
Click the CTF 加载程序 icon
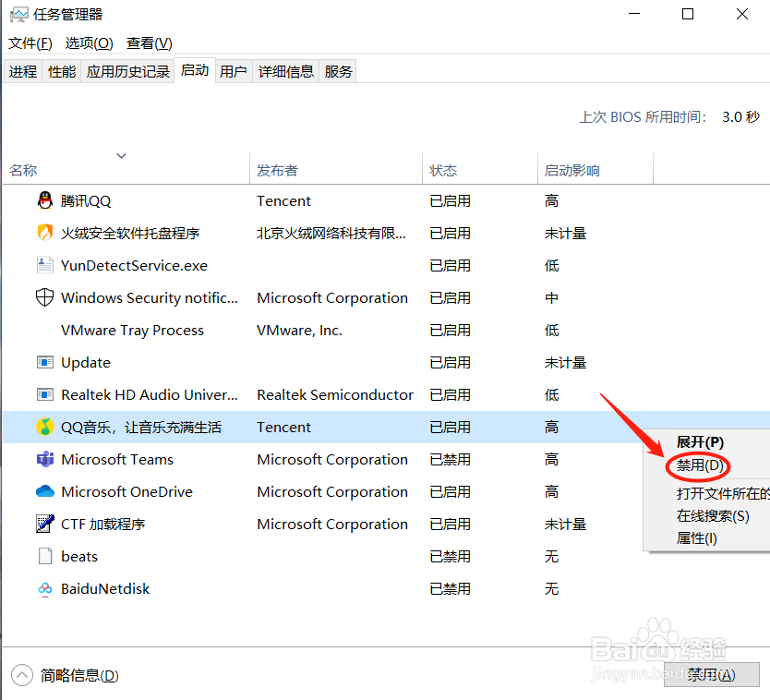pos(44,524)
